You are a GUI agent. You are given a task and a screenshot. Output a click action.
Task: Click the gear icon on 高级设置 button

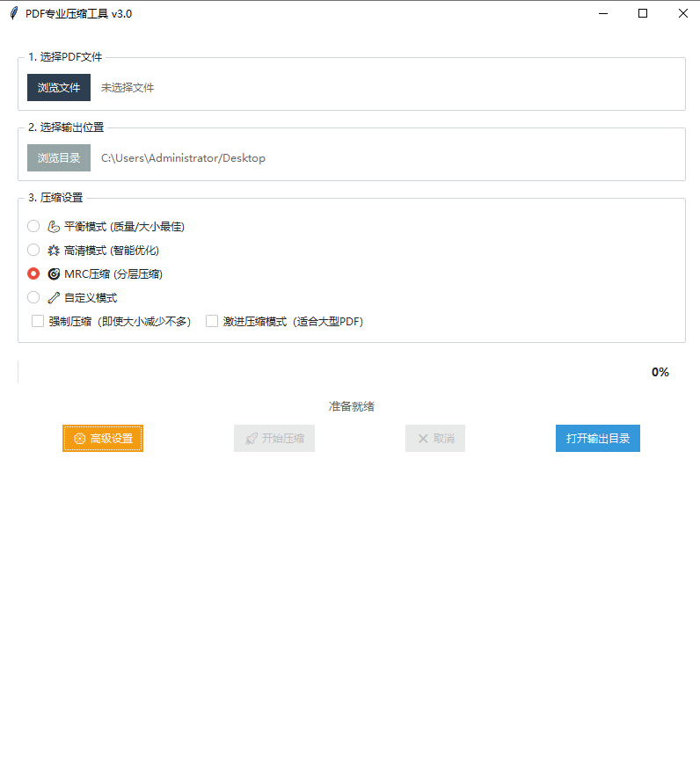(x=80, y=439)
